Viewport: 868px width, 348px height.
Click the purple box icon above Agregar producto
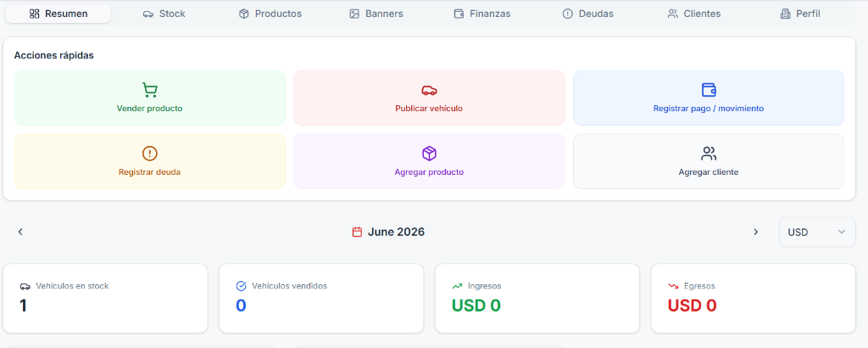coord(429,154)
